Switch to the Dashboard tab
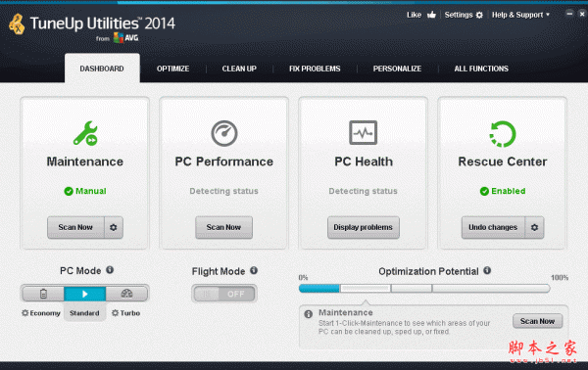588x370 pixels. 102,69
